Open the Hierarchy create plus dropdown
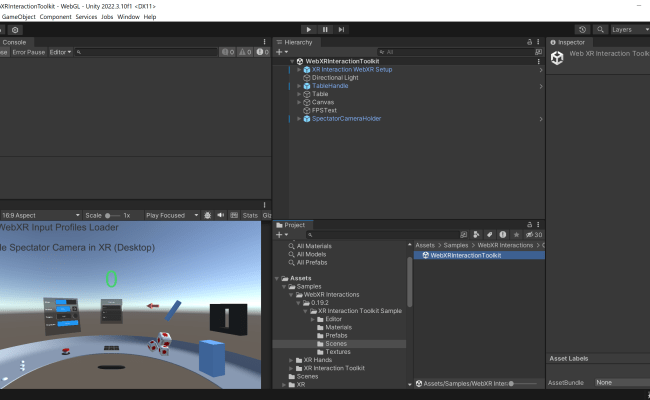Screen dimensions: 650x400 282,52
